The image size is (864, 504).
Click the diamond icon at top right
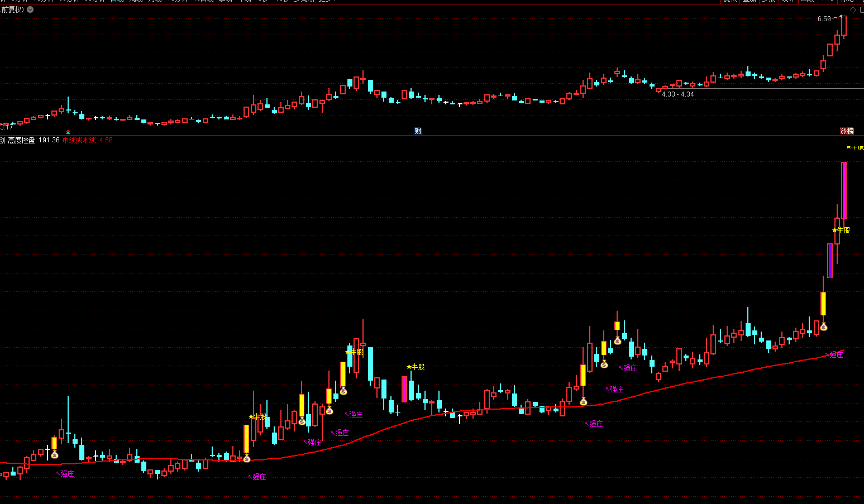[x=853, y=9]
